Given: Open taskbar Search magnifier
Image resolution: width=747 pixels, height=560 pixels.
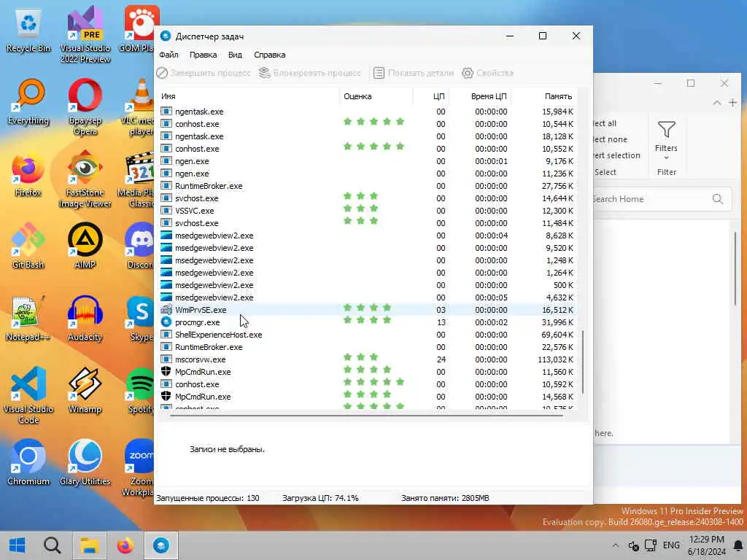Looking at the screenshot, I should (52, 545).
